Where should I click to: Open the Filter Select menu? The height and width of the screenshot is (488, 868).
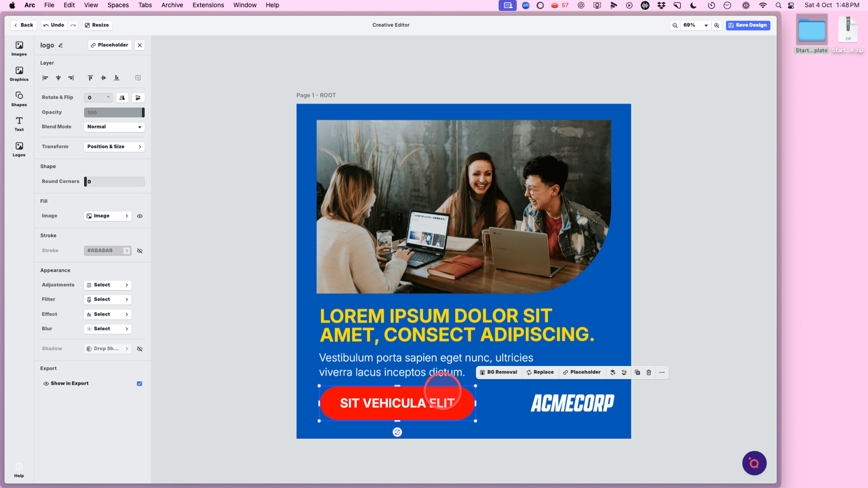(108, 300)
